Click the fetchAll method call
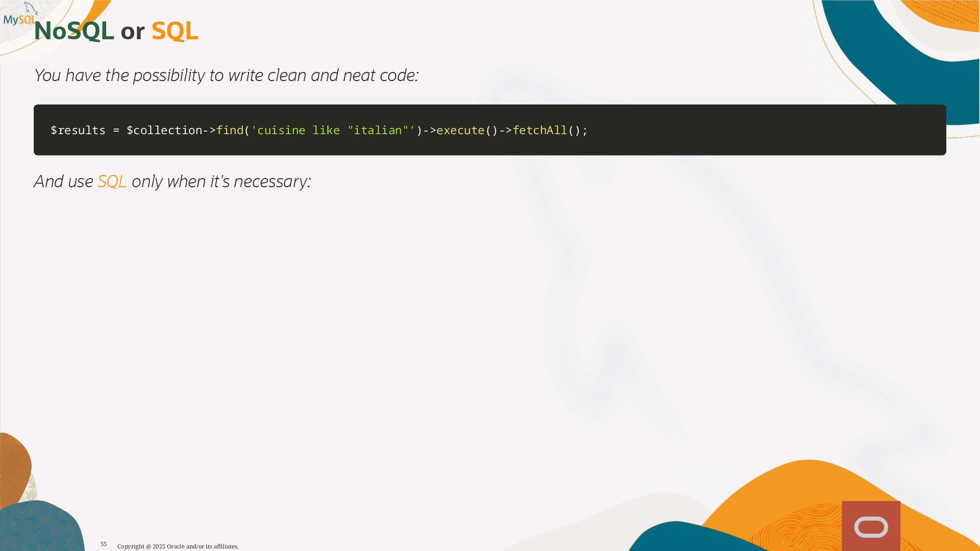980x551 pixels. pyautogui.click(x=540, y=131)
